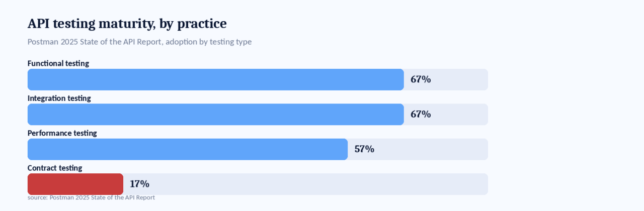The width and height of the screenshot is (644, 211).
Task: Click the 57% value for Performance testing
Action: 364,149
